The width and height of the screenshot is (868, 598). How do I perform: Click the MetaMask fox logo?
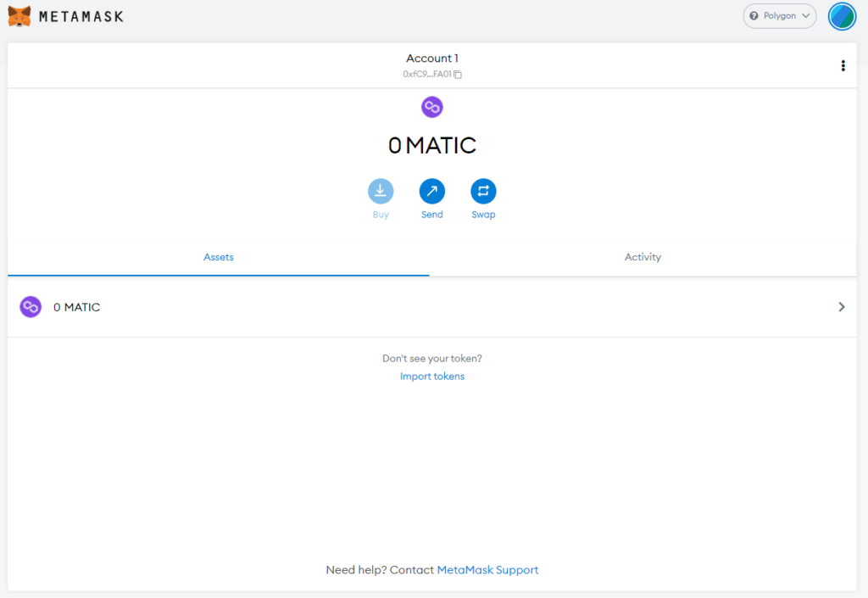click(x=19, y=16)
